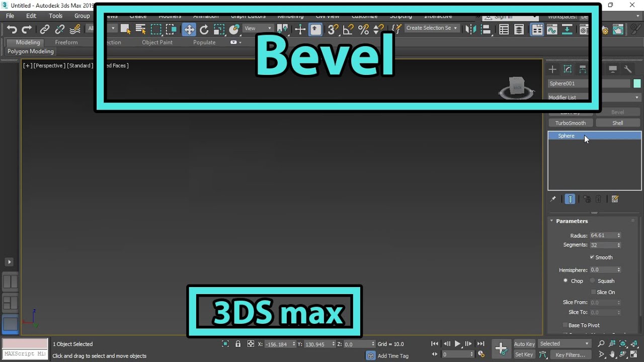
Task: Select the Pan View hand tool
Action: click(613, 355)
